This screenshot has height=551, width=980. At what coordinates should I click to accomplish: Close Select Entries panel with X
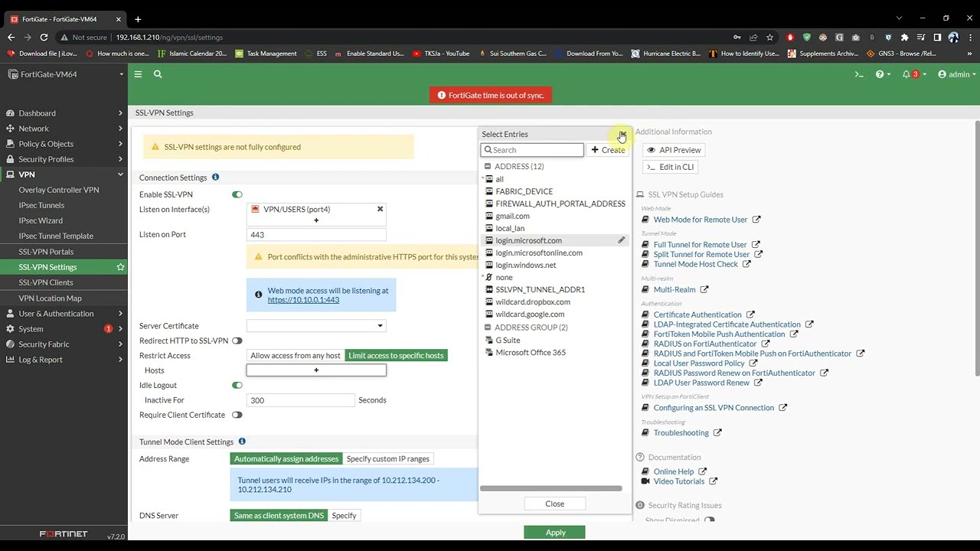(622, 134)
